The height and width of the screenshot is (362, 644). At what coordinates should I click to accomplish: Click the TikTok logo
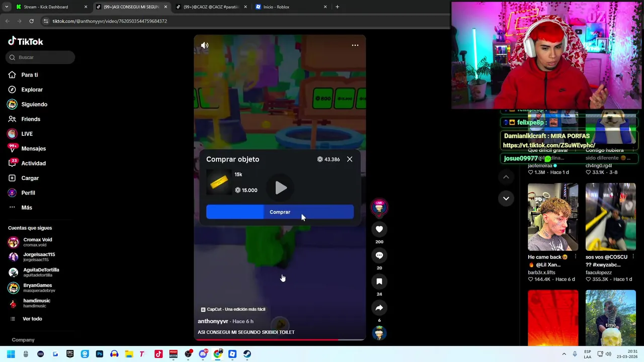pyautogui.click(x=26, y=41)
